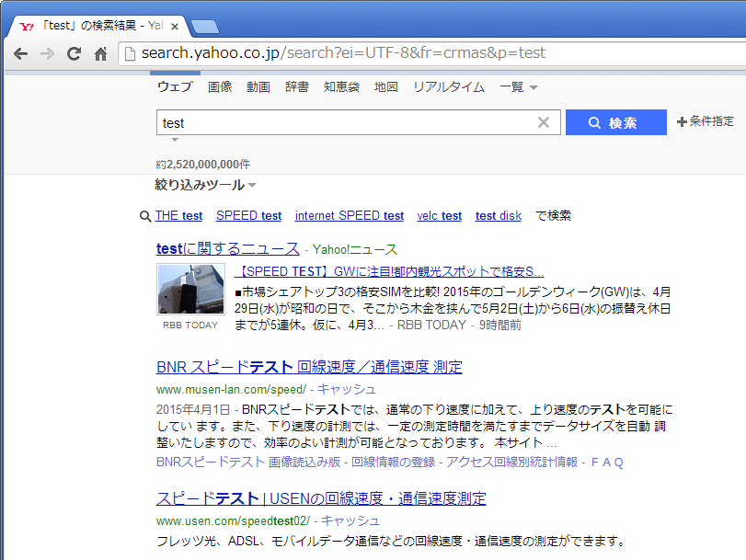Open the browser home page icon
Image resolution: width=746 pixels, height=560 pixels.
coord(100,53)
